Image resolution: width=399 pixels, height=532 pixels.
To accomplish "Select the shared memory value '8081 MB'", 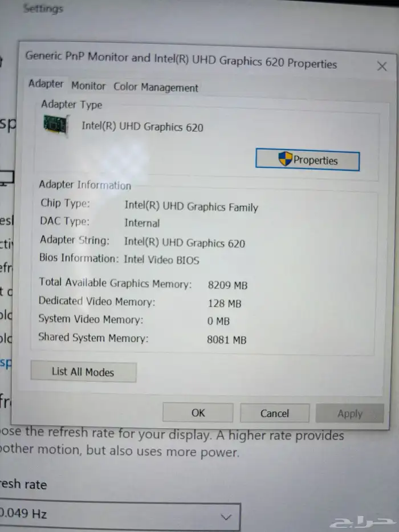I will (x=227, y=340).
